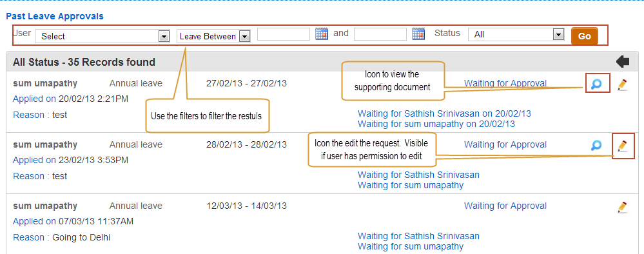644x254 pixels.
Task: View supporting document for 27/02/13 leave
Action: 596,84
